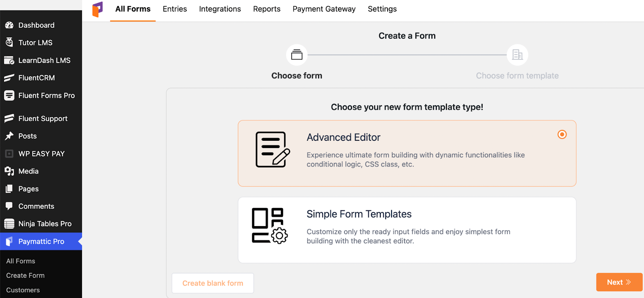Click the Ninja Tables Pro icon
644x298 pixels.
point(9,224)
